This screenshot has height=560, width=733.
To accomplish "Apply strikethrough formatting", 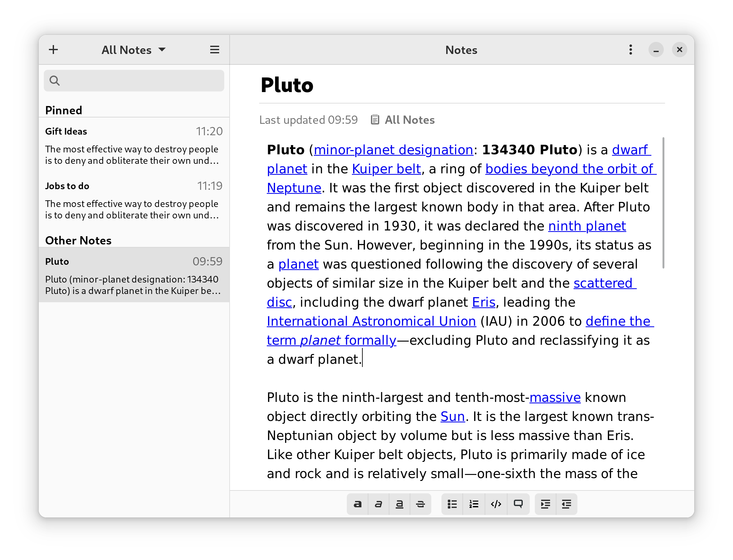I will point(420,504).
